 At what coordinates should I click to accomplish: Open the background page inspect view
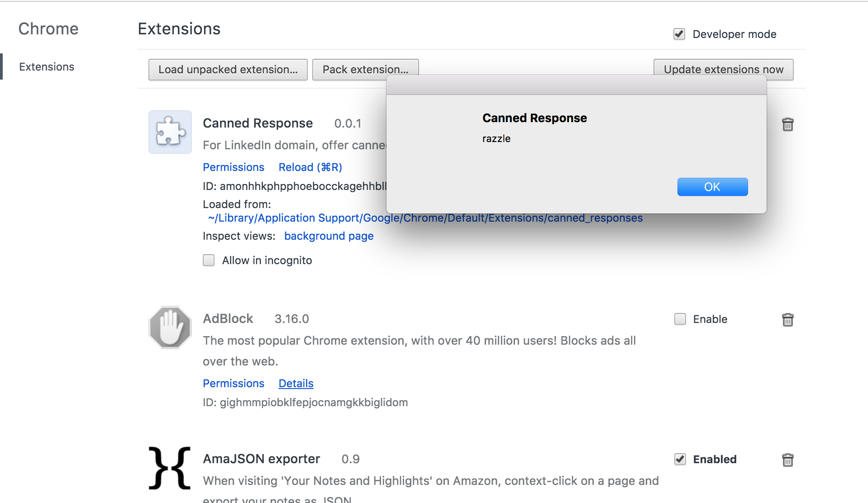pyautogui.click(x=329, y=236)
